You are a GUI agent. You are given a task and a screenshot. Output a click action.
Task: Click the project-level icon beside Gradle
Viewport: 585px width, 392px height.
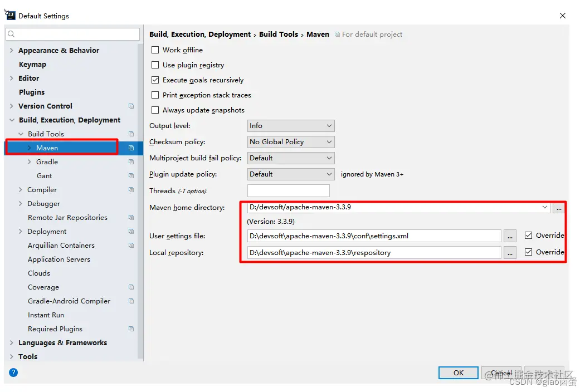(x=131, y=162)
